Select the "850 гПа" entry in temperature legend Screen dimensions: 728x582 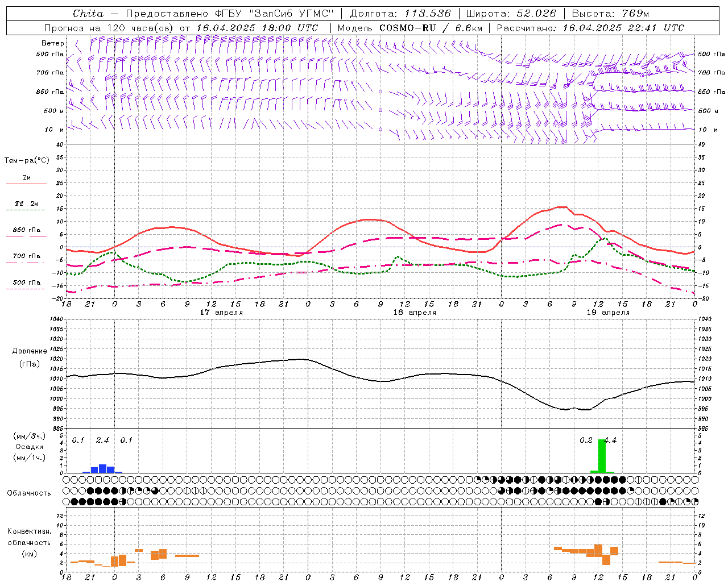click(x=27, y=230)
